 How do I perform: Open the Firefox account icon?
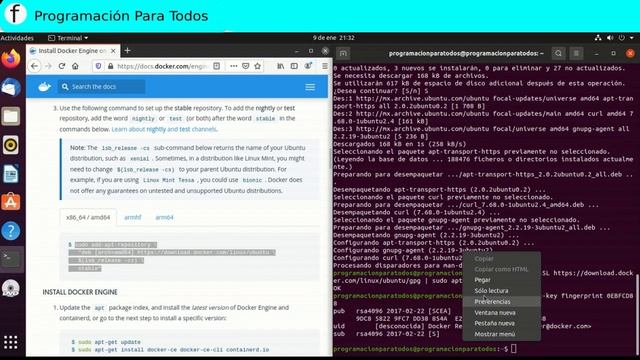(x=309, y=66)
